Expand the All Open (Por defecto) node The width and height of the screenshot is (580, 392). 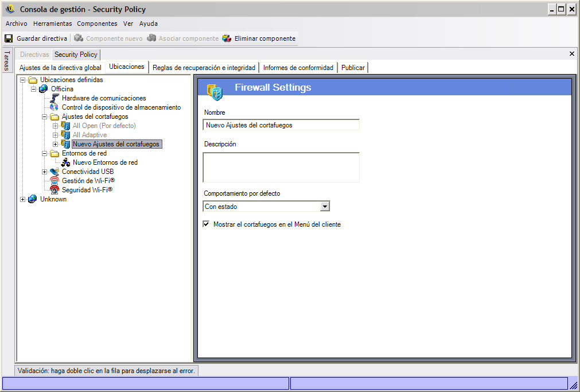click(x=55, y=126)
